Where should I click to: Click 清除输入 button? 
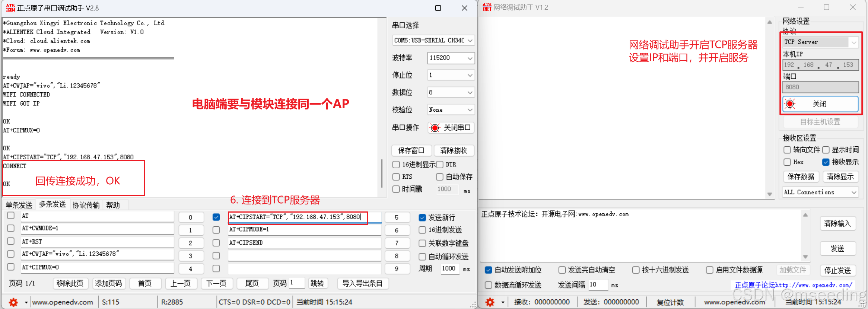pyautogui.click(x=837, y=223)
